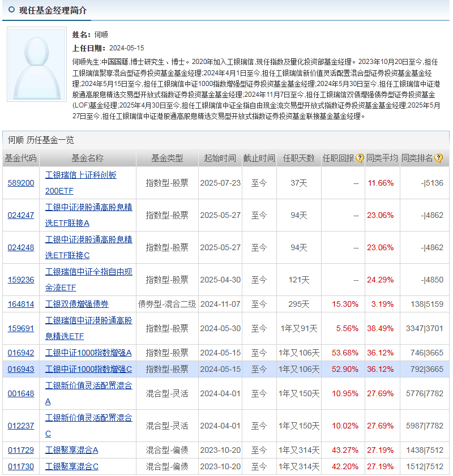Click the 基金名称 column header

87,158
